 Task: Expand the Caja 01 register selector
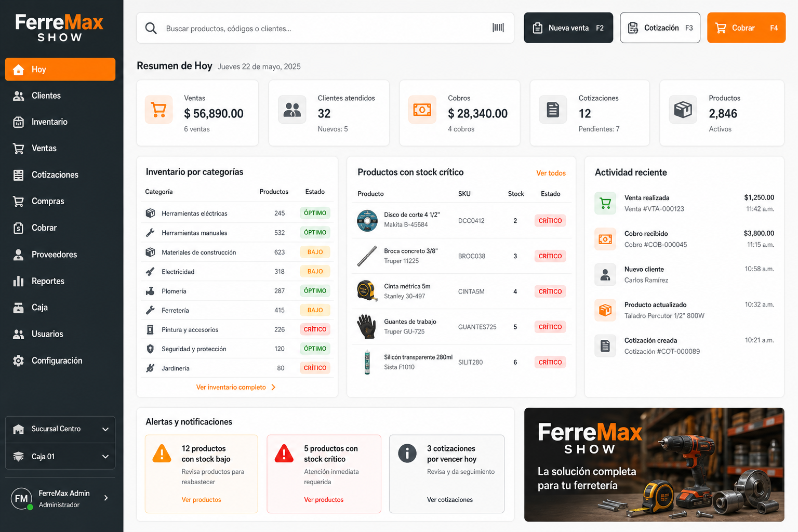coord(60,456)
